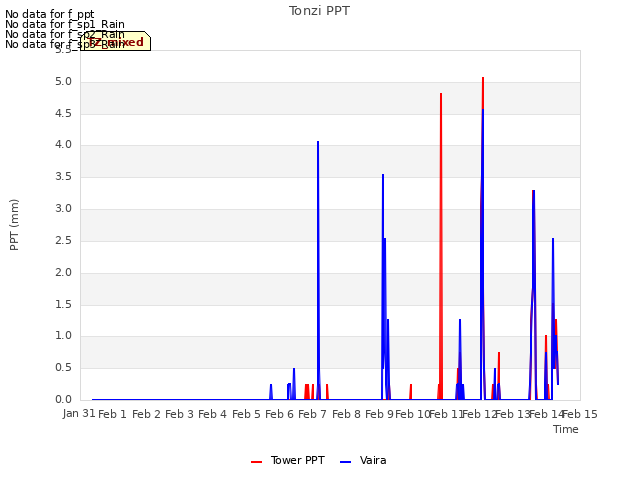This screenshot has width=640, height=480.
Task: Click the Vaira legend entry
Action: click(363, 460)
